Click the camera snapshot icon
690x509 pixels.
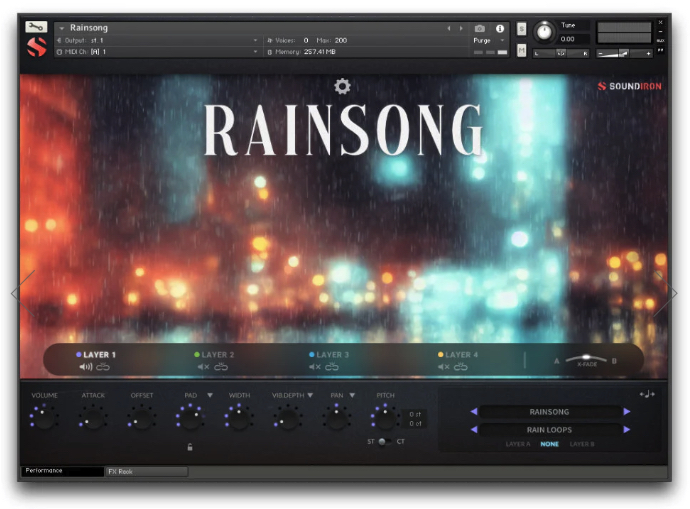click(480, 29)
